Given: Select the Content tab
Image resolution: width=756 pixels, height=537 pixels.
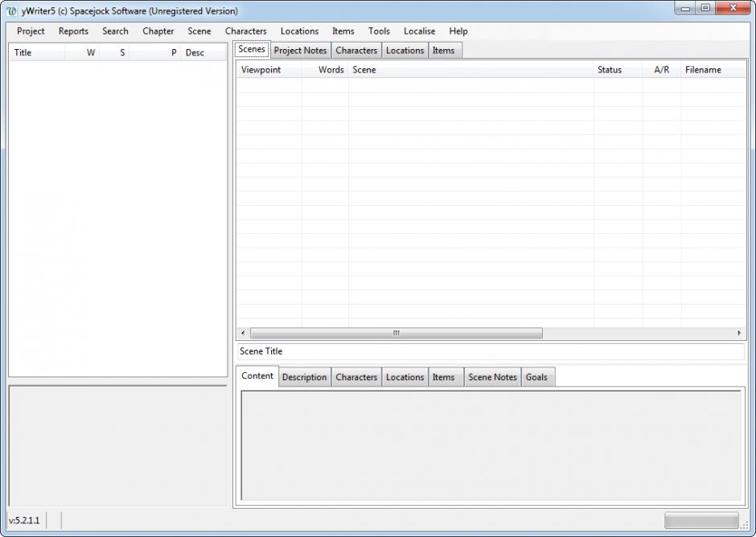Looking at the screenshot, I should pos(257,376).
